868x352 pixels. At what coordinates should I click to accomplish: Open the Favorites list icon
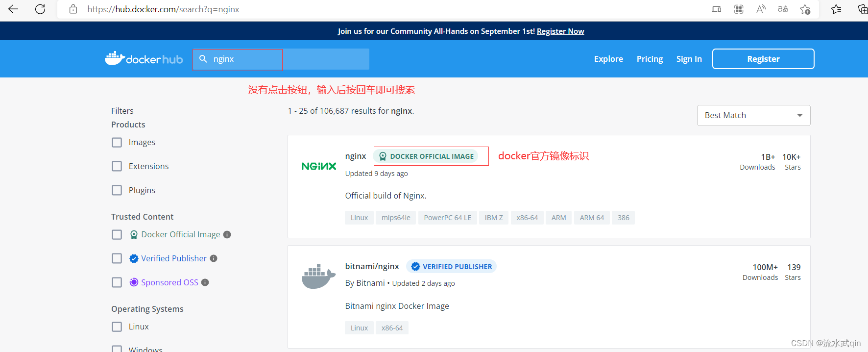tap(836, 9)
